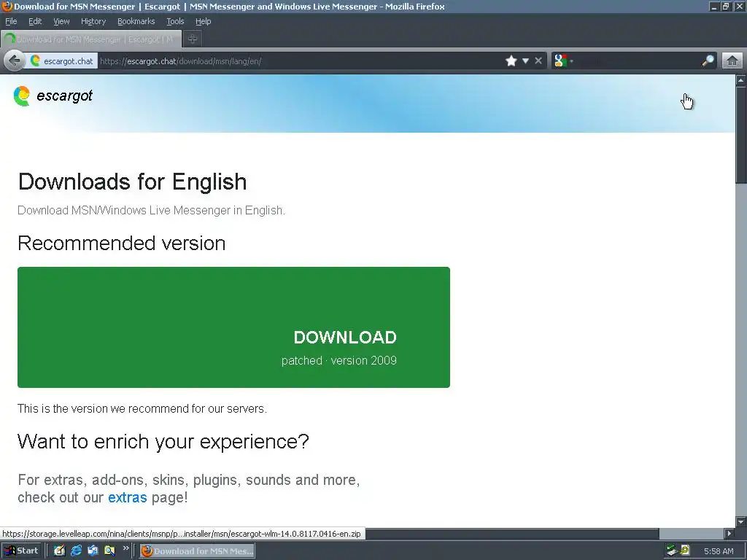Screen dimensions: 747x560
Task: Click 'This is the version we recommend' text
Action: [x=142, y=408]
